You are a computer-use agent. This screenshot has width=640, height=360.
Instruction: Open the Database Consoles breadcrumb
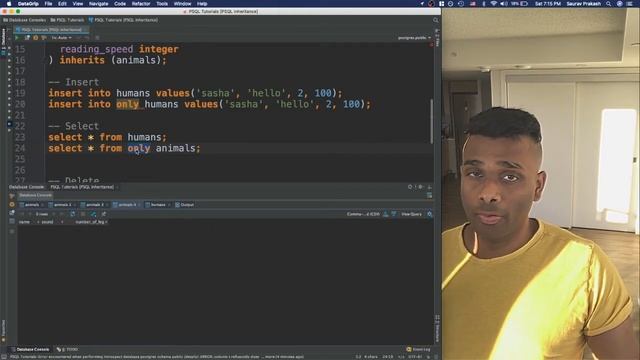[24, 20]
